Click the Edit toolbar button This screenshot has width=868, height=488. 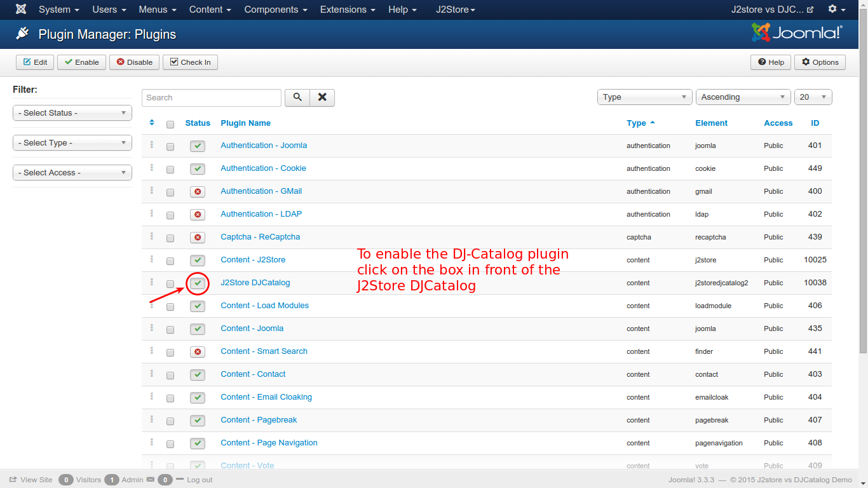coord(35,62)
